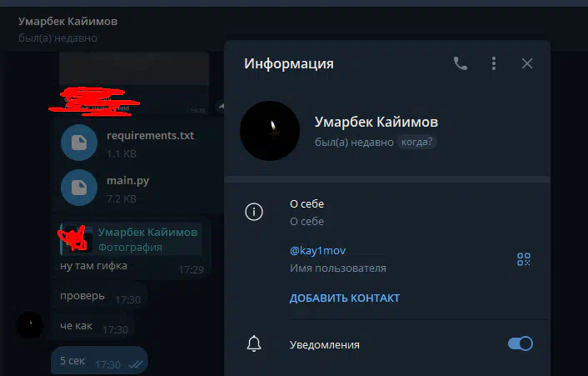588x376 pixels.
Task: Click the когда? last seen badge
Action: 416,143
